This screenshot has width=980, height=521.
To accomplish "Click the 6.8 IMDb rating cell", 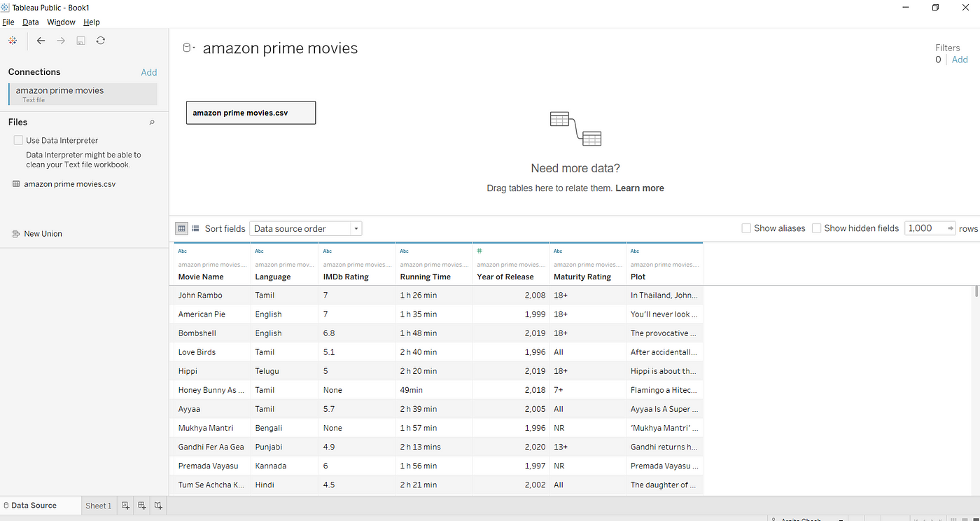I will pos(357,333).
